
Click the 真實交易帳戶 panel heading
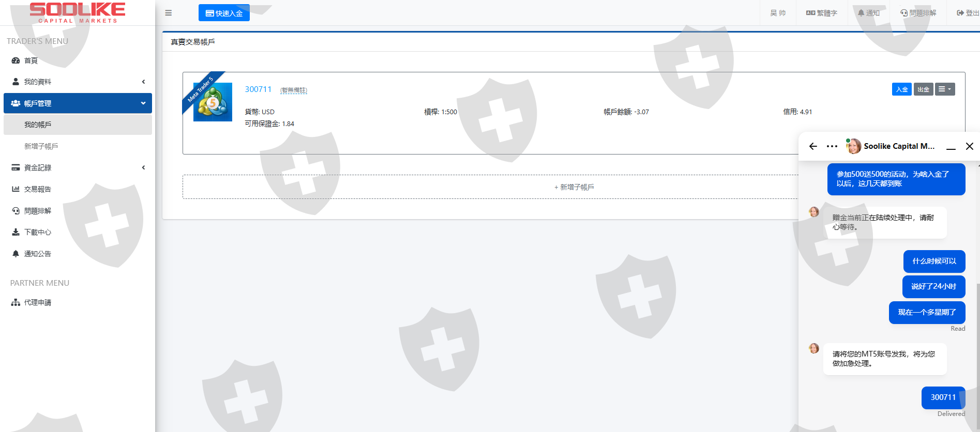(193, 42)
